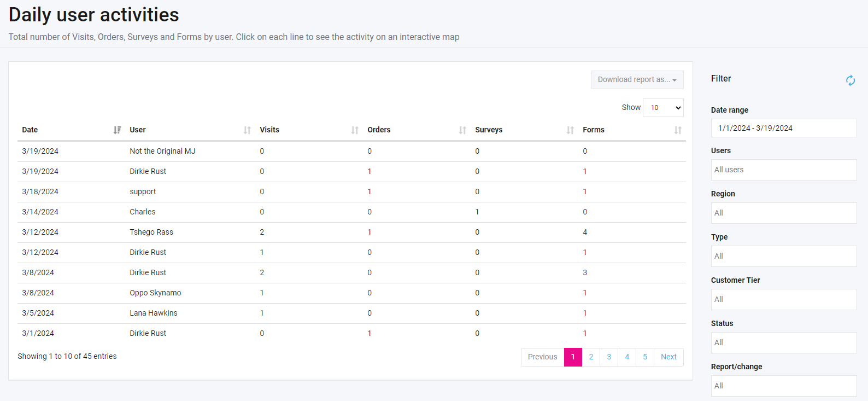The height and width of the screenshot is (401, 868).
Task: Sort table by Orders column icon
Action: [462, 130]
